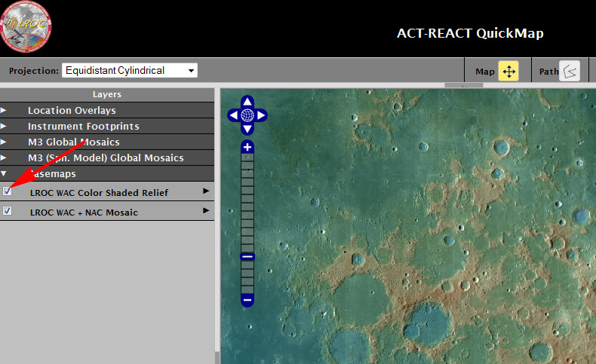The width and height of the screenshot is (596, 364).
Task: Select the Path drawing tool icon
Action: pos(570,71)
